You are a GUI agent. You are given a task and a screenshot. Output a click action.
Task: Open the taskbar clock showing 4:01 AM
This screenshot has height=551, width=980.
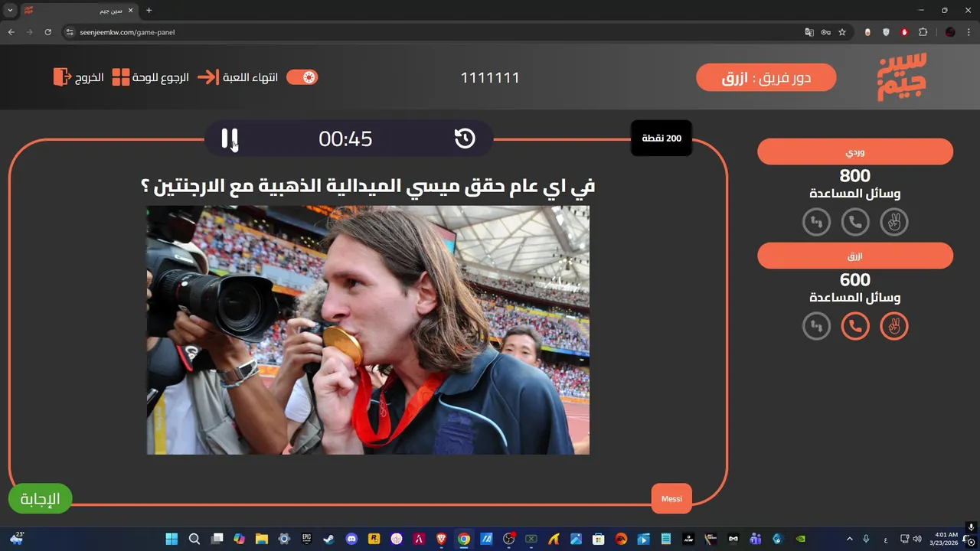coord(943,539)
